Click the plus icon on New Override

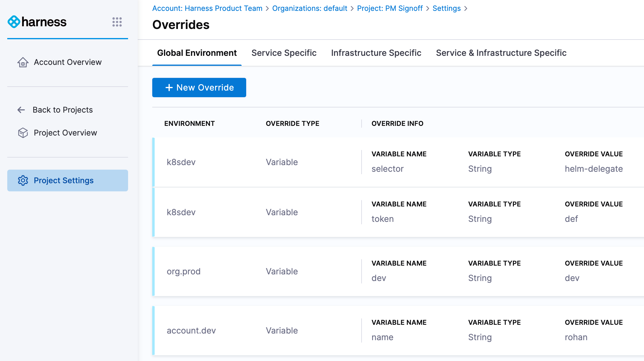pos(169,88)
